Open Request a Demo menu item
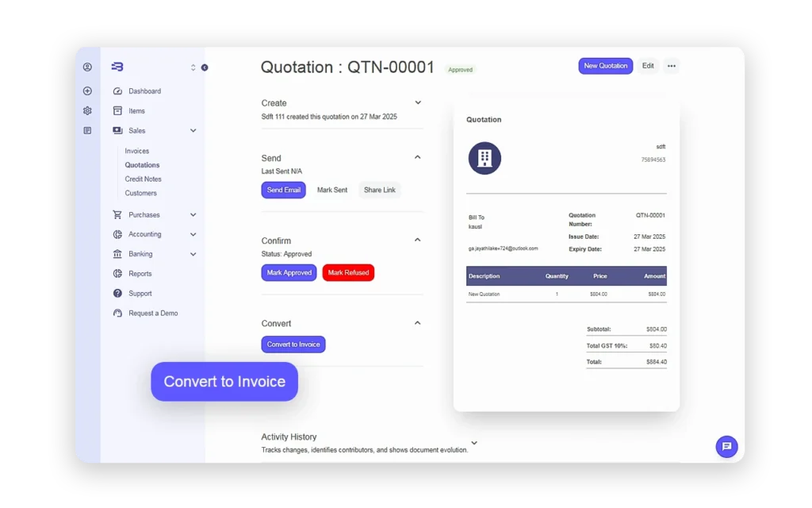This screenshot has height=508, width=812. click(x=153, y=313)
